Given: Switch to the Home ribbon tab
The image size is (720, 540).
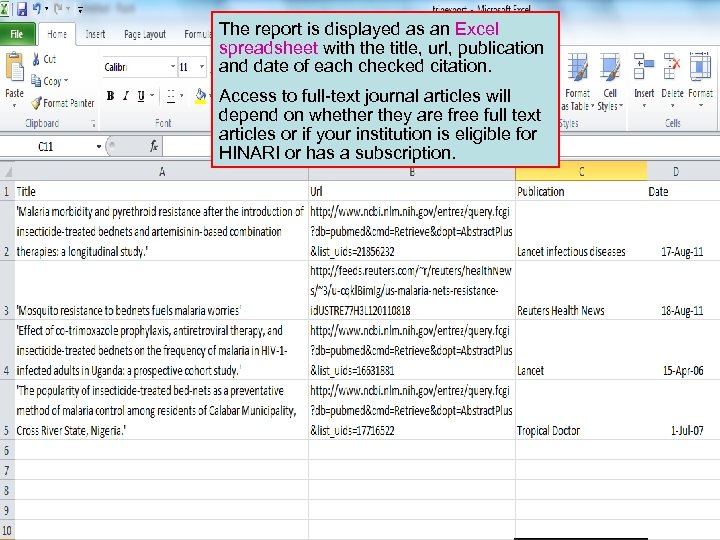Looking at the screenshot, I should 57,34.
